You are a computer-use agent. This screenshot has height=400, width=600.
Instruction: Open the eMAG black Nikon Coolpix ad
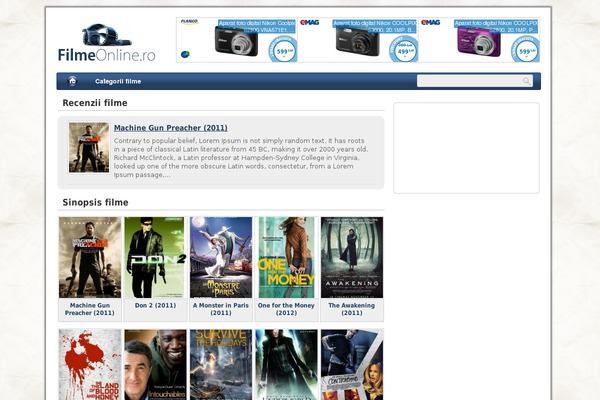pyautogui.click(x=358, y=40)
